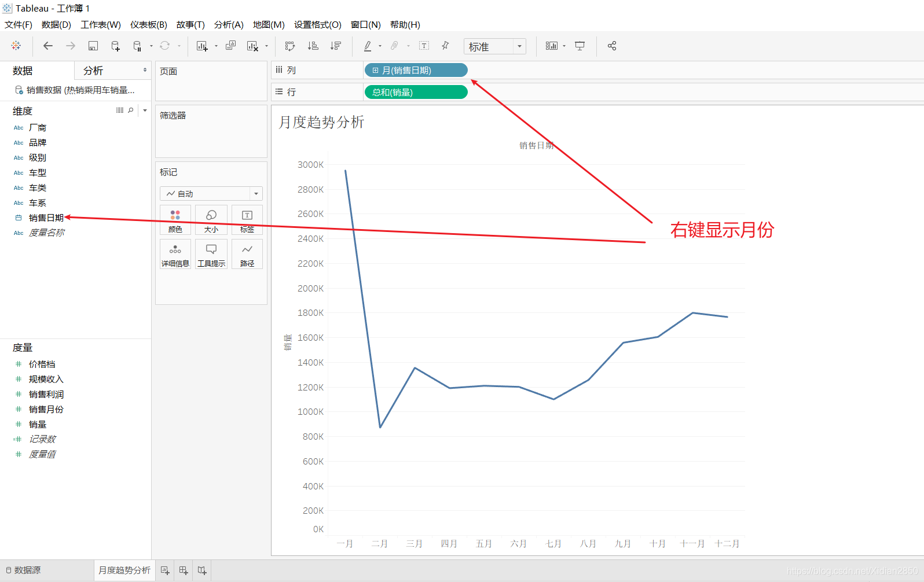Open the clear sheet dropdown arrow

point(266,46)
